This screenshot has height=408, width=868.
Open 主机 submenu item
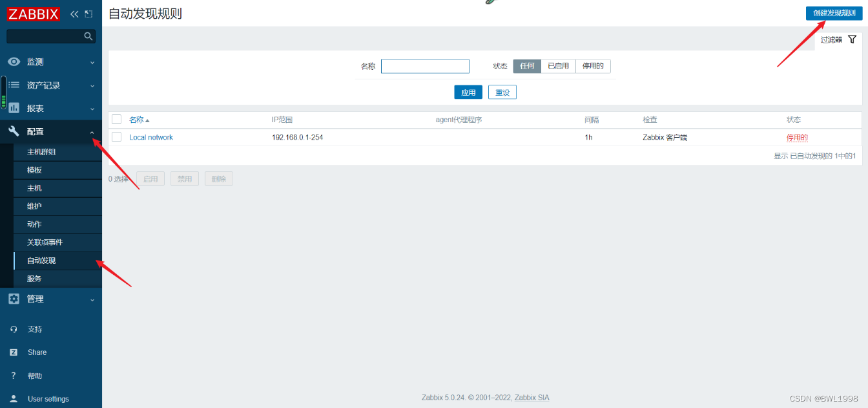tap(57, 188)
